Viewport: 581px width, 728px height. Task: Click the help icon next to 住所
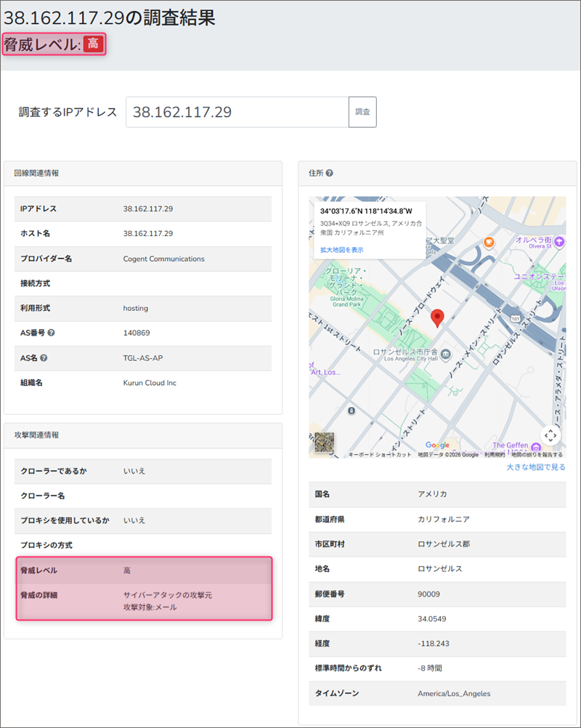tap(330, 174)
